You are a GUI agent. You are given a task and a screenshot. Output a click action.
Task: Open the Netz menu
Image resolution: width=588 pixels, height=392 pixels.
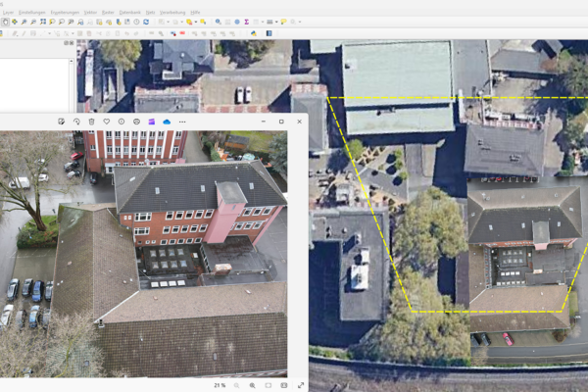pyautogui.click(x=150, y=13)
